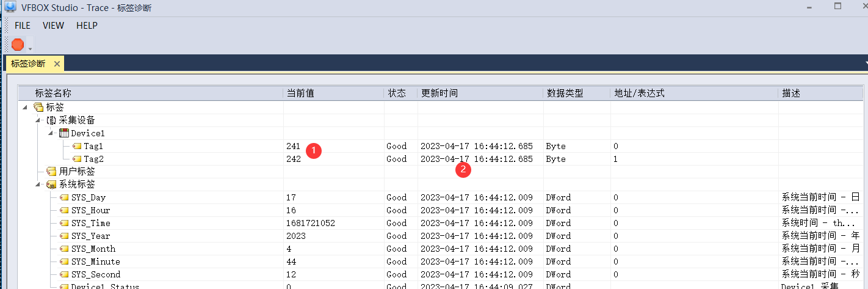868x289 pixels.
Task: Click the SYS_Time tag icon
Action: pos(64,223)
